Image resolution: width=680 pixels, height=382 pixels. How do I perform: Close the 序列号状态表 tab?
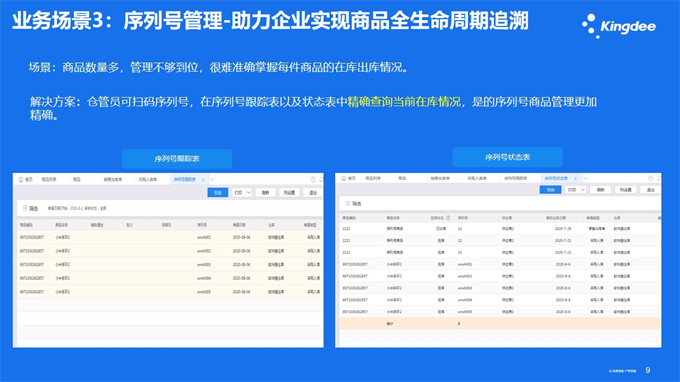[575, 178]
